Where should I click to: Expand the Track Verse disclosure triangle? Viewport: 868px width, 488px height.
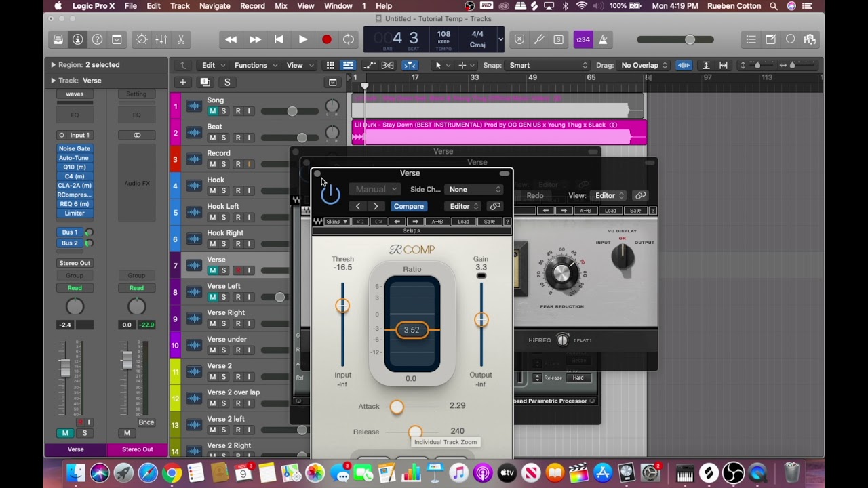(x=53, y=81)
